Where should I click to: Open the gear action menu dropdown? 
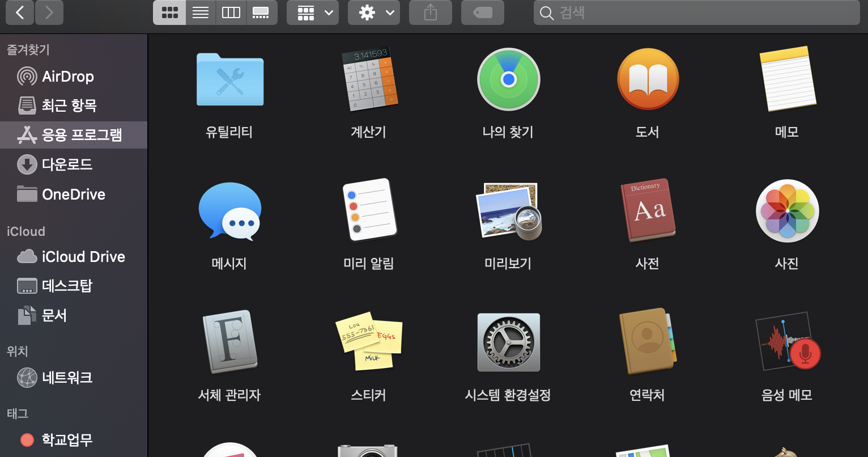coord(374,12)
